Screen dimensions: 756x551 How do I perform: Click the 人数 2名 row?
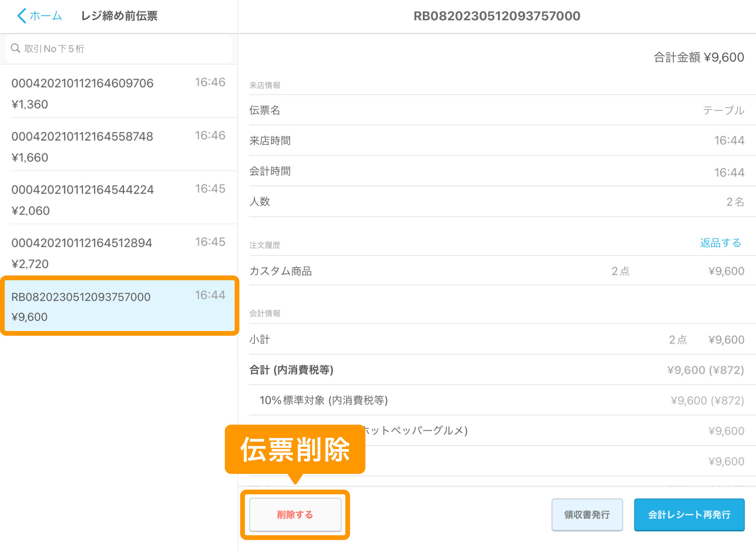(496, 202)
